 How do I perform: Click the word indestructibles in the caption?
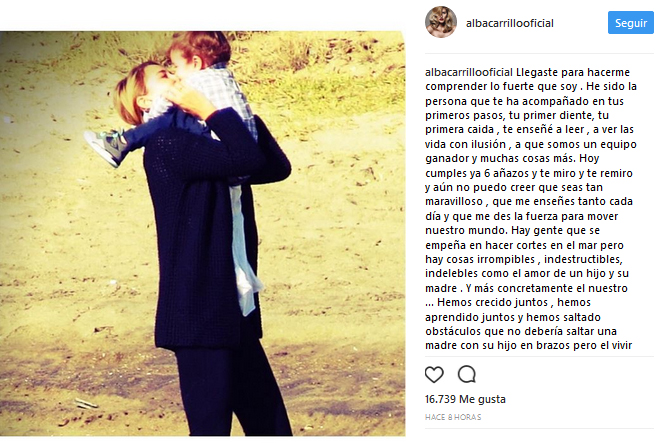click(583, 259)
